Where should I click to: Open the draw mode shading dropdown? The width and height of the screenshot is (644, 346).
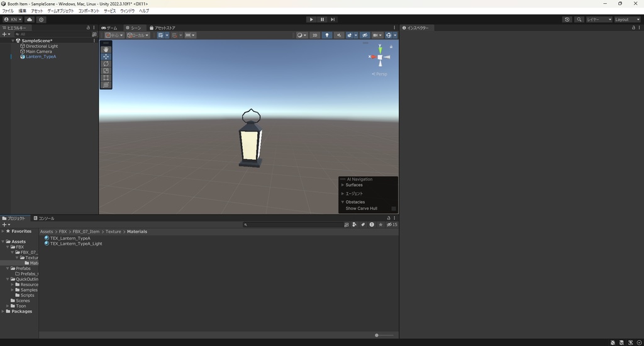[301, 35]
